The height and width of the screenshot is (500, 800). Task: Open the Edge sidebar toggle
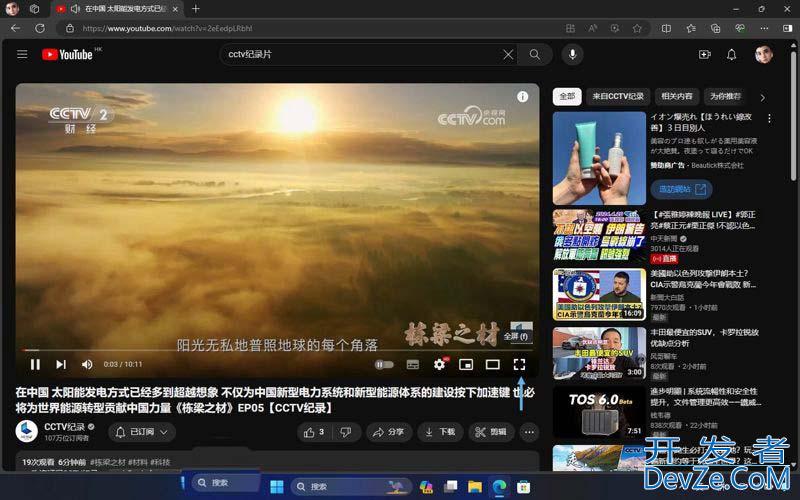788,29
